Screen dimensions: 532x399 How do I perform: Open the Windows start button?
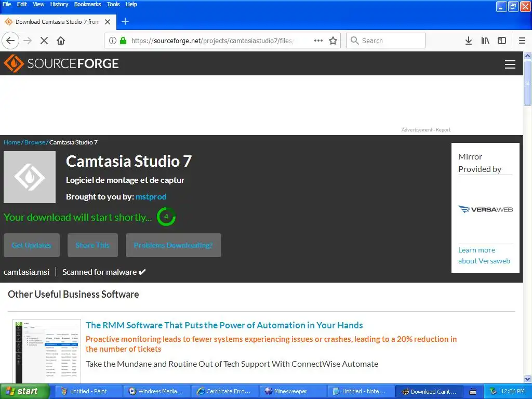(24, 392)
